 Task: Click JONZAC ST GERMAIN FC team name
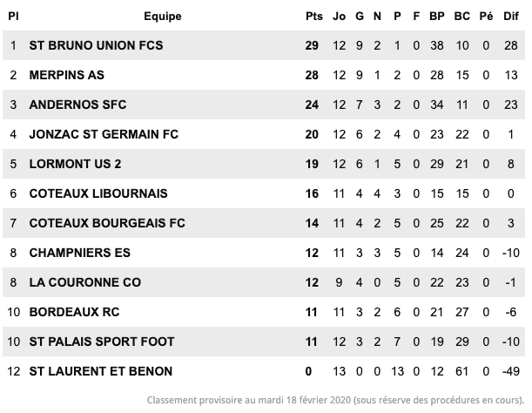pos(104,134)
